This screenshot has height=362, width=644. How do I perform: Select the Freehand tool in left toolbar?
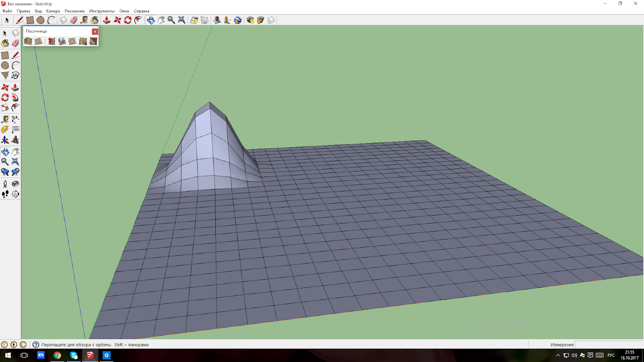[x=15, y=75]
